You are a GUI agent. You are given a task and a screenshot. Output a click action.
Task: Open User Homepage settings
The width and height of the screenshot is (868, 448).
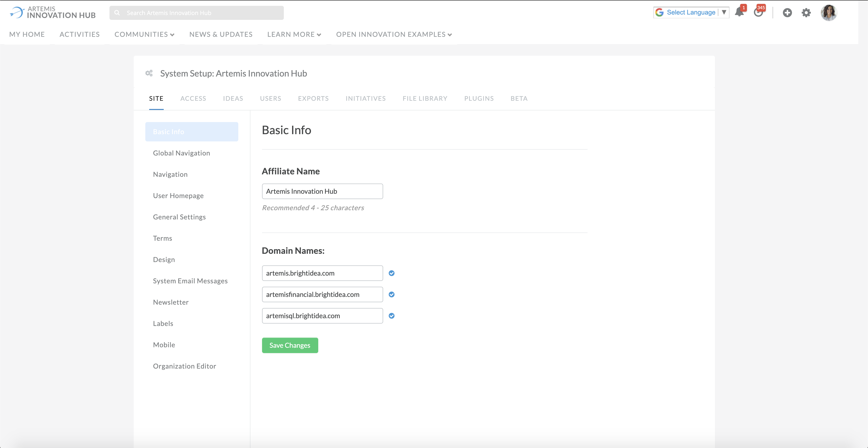[x=178, y=196]
